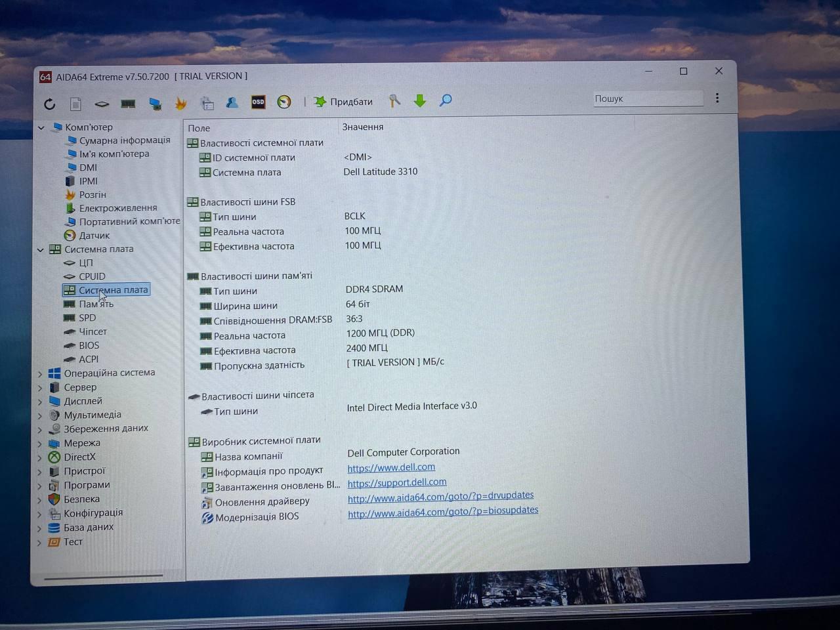The image size is (840, 630).
Task: Select the Чіпсет tree item
Action: [x=93, y=331]
